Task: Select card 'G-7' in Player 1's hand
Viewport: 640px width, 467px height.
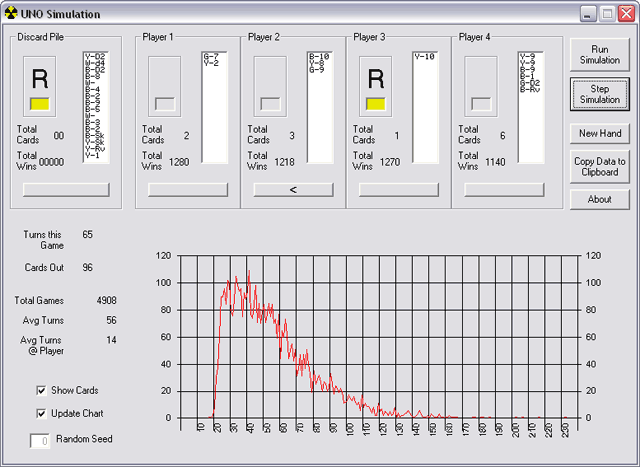Action: point(211,56)
